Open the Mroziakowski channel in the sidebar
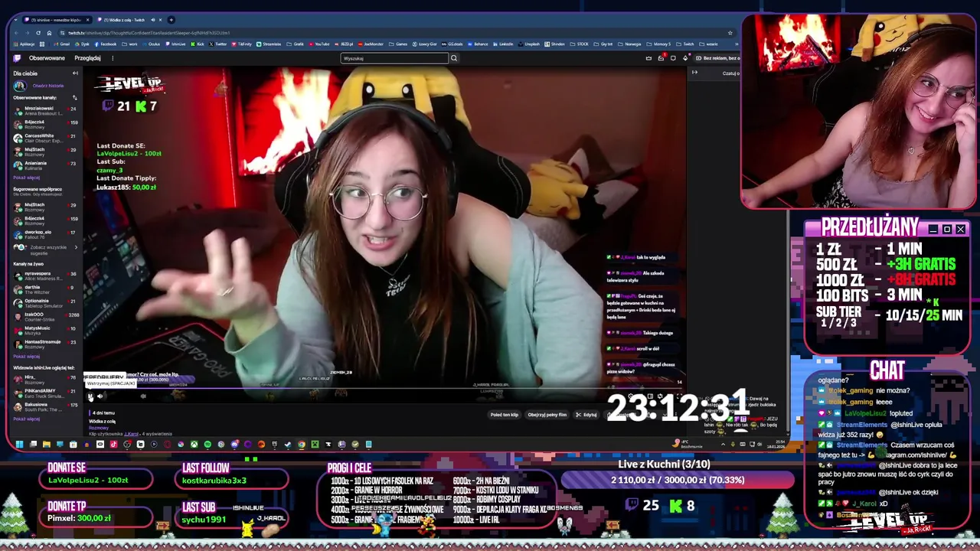The width and height of the screenshot is (980, 551). click(x=45, y=111)
